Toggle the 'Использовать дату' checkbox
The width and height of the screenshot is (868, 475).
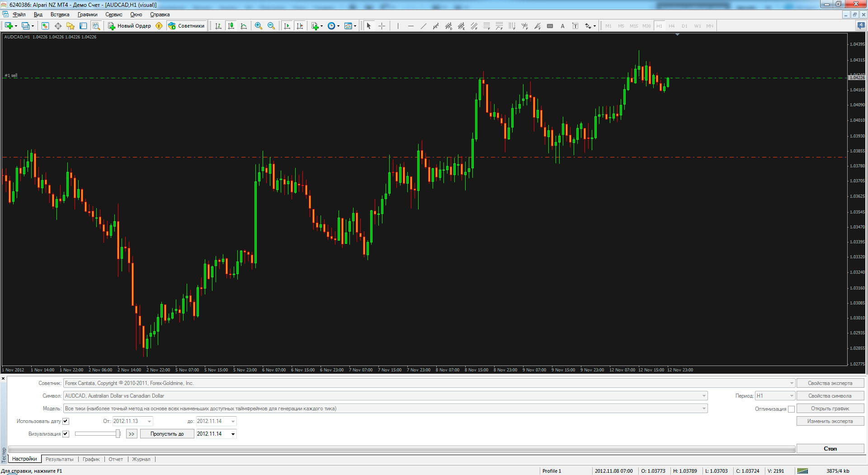66,421
